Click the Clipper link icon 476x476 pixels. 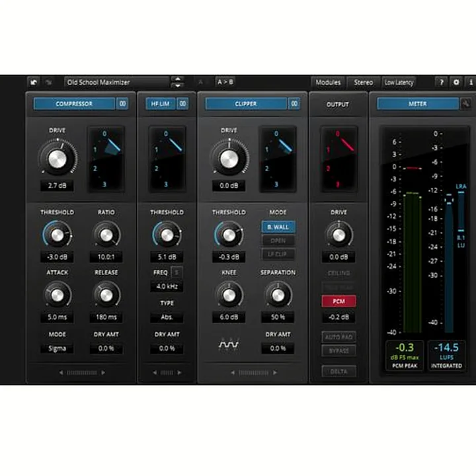294,104
